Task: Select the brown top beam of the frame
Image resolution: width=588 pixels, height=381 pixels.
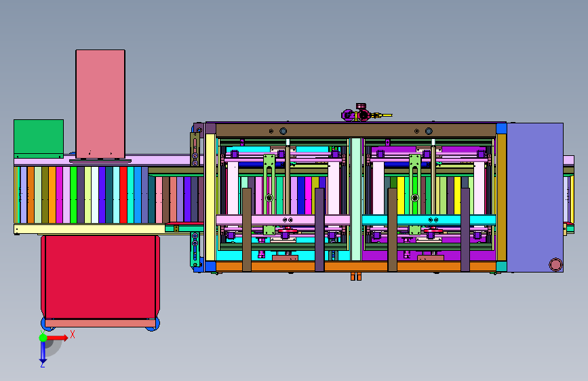Action: (x=356, y=130)
